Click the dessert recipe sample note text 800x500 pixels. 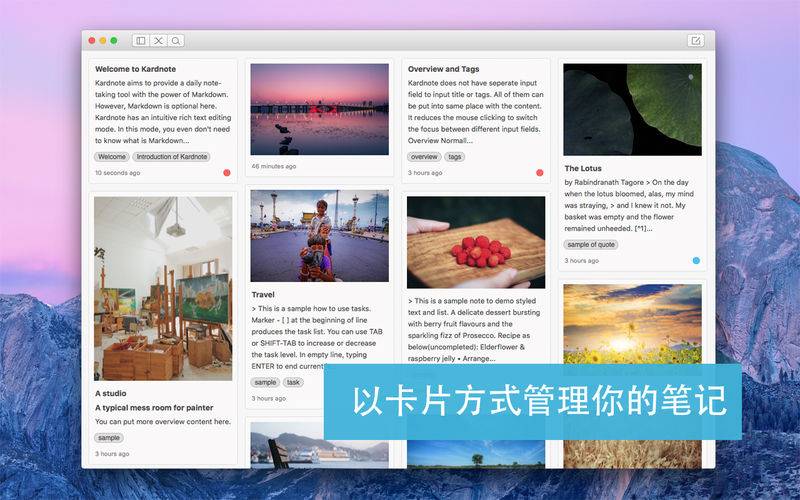[474, 330]
